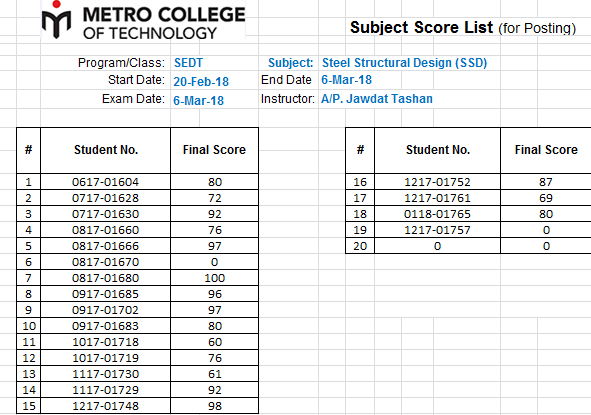Click score 100 for student 0817-01680
Viewport: 591px width, 415px height.
(214, 278)
